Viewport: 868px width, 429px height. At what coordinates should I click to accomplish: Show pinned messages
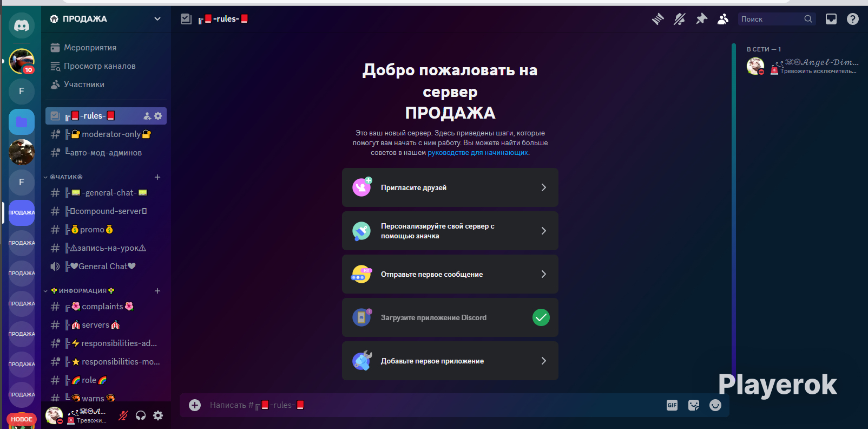coord(701,19)
